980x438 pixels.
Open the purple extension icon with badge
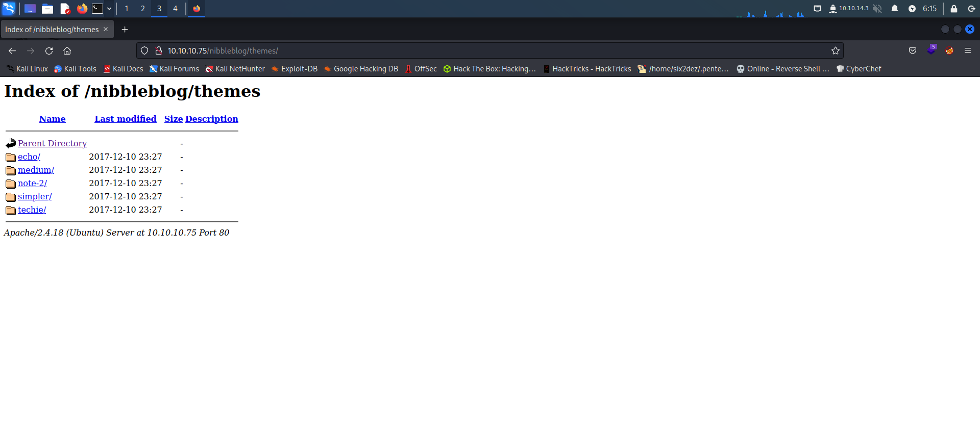932,50
